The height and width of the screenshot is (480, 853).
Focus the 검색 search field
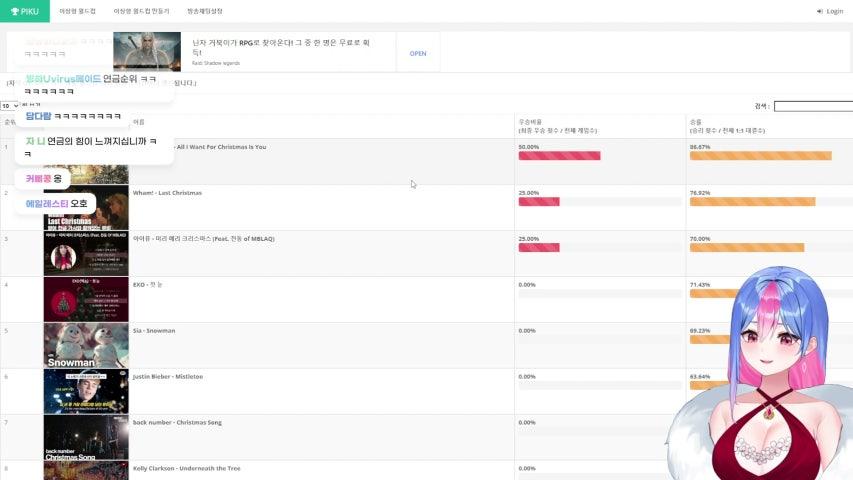[x=812, y=105]
